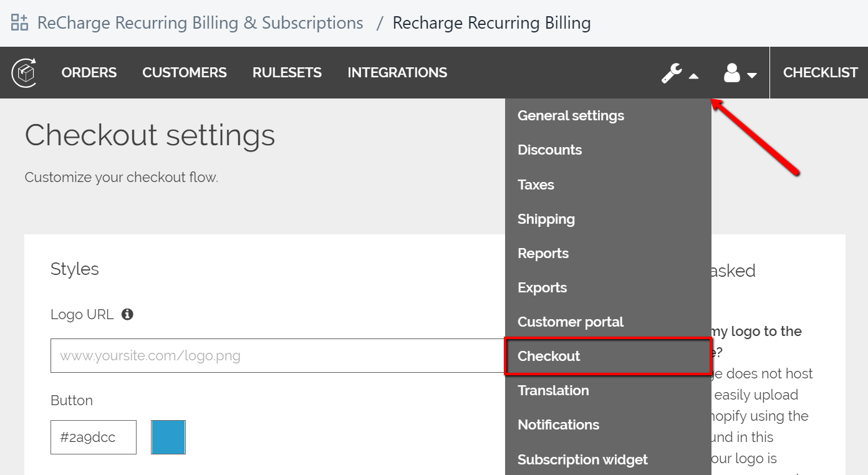Open the INTEGRATIONS nav item
The image size is (868, 475).
pos(397,72)
